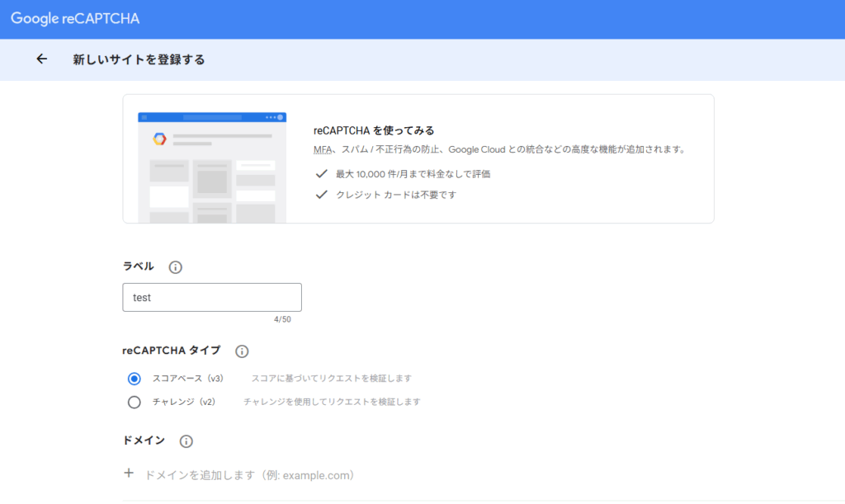Click the underlined MFA abbreviation

(x=322, y=150)
